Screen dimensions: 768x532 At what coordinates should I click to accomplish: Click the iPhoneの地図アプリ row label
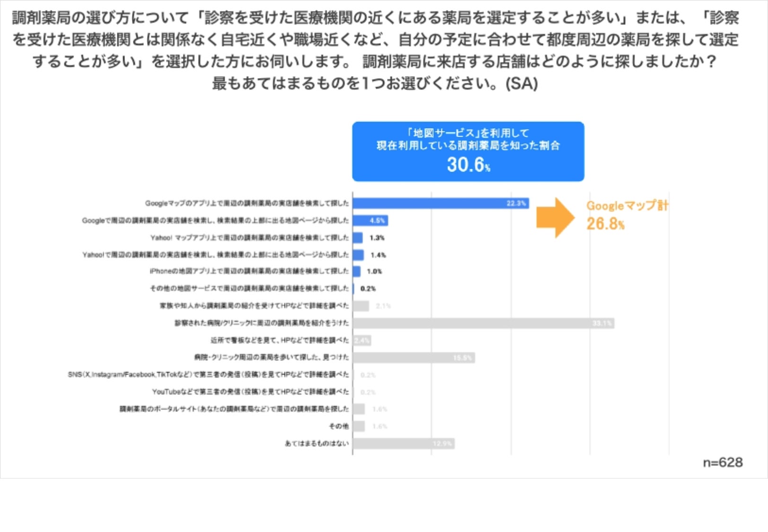pos(249,271)
